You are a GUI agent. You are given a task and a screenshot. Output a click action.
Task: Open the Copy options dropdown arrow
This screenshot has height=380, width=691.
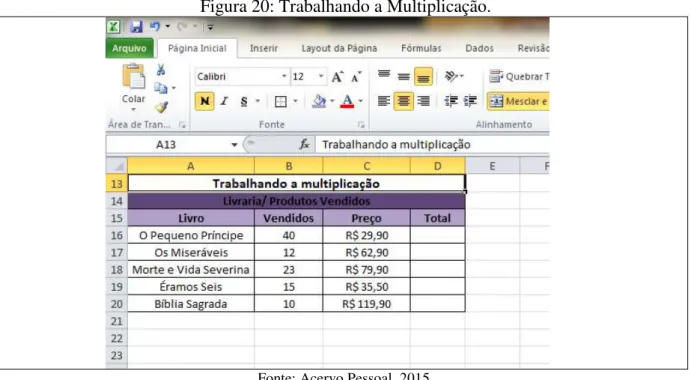[174, 88]
